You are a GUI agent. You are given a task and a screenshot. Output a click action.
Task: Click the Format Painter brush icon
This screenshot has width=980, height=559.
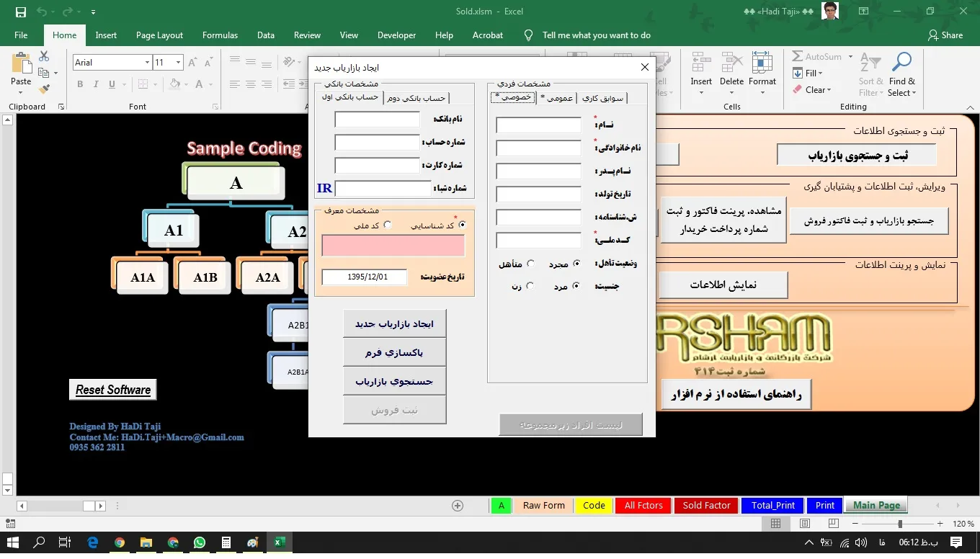point(44,89)
